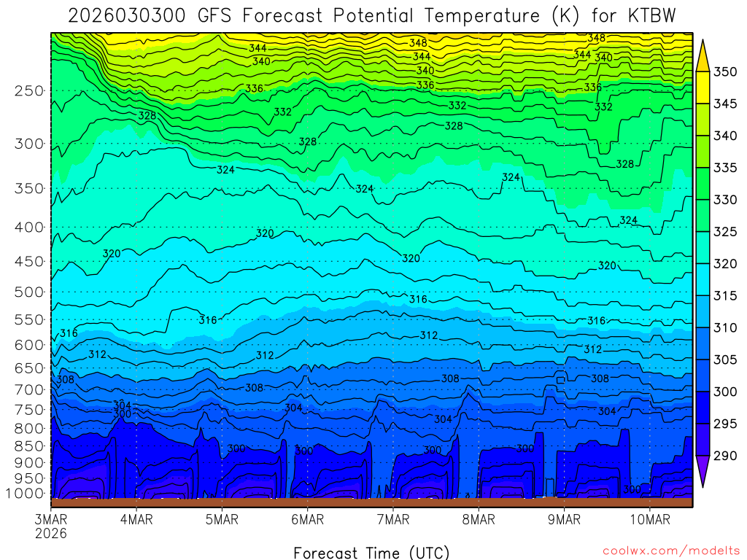Click the dark blue colorbar segment between 295 and 300

point(703,407)
